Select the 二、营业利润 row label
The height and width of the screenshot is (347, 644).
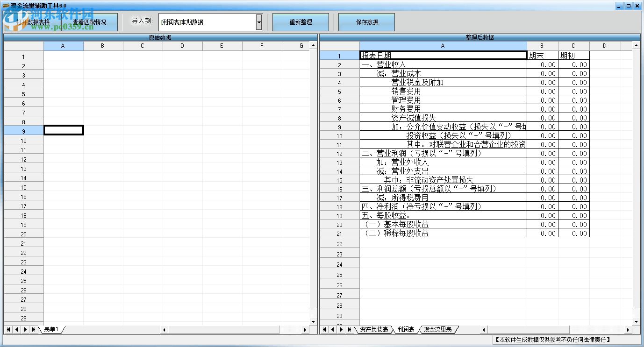[443, 153]
